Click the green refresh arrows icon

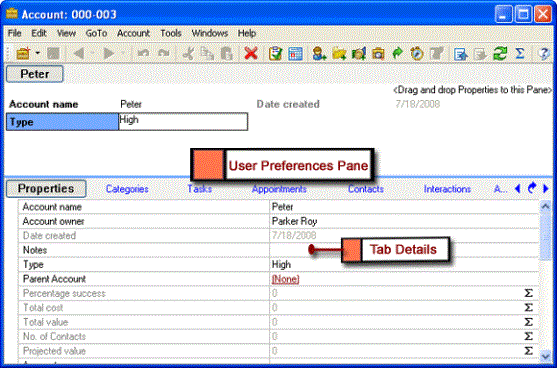[500, 54]
